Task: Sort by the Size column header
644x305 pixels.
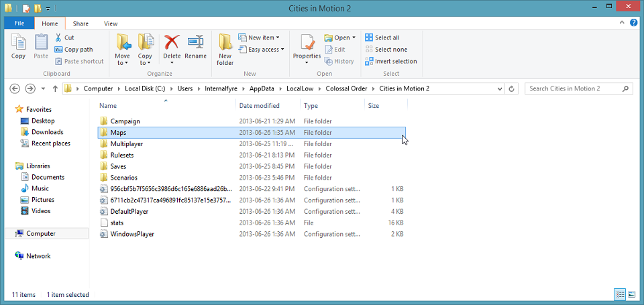Action: (386, 105)
